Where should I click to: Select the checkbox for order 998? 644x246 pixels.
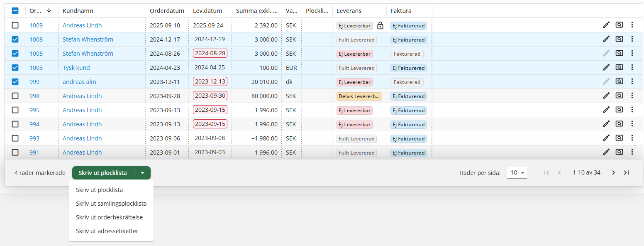[x=15, y=96]
